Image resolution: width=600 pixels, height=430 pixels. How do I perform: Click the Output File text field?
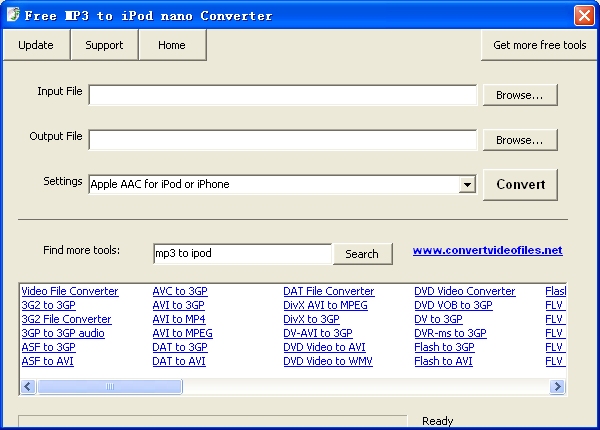pos(283,140)
